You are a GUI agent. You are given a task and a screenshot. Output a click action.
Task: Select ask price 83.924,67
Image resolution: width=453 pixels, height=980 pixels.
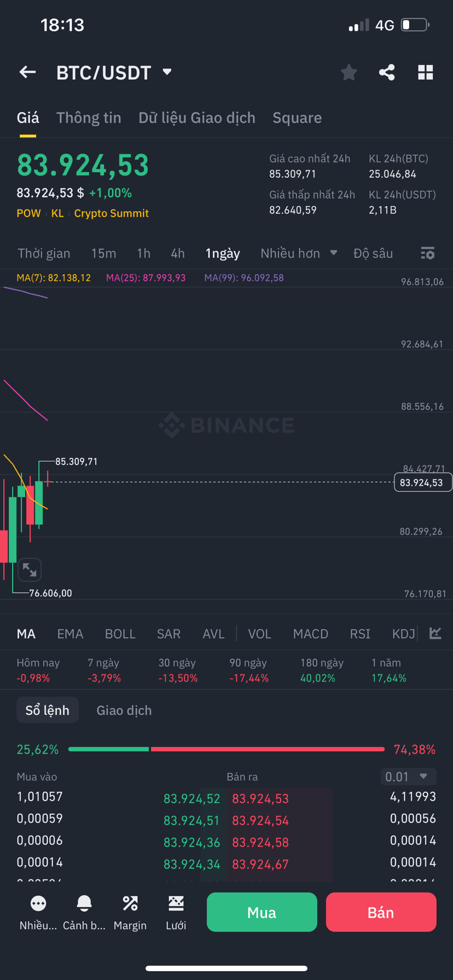pyautogui.click(x=260, y=864)
